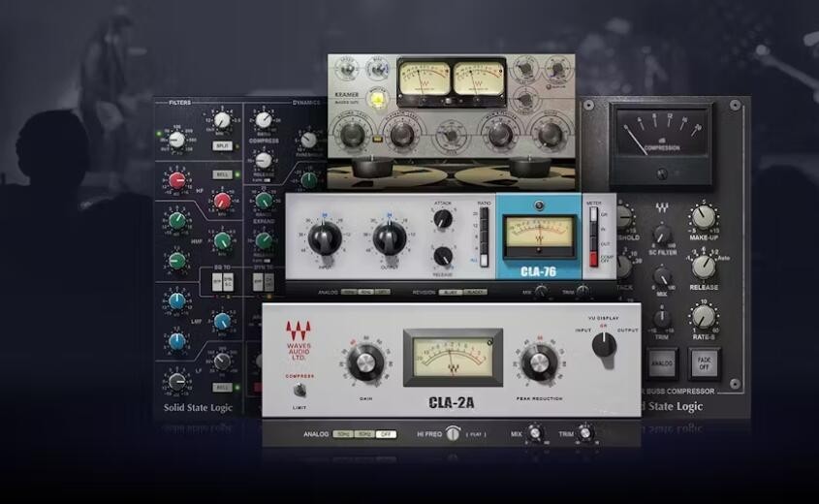Set CLA-76 meter to IN

click(x=593, y=230)
